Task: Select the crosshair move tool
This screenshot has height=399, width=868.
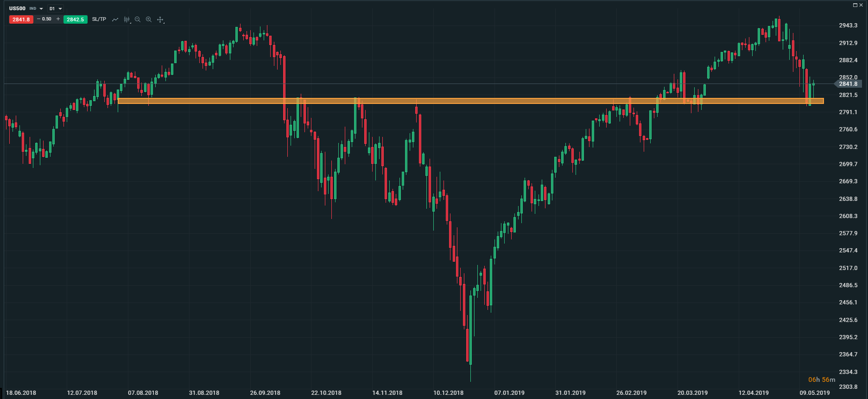Action: (160, 19)
